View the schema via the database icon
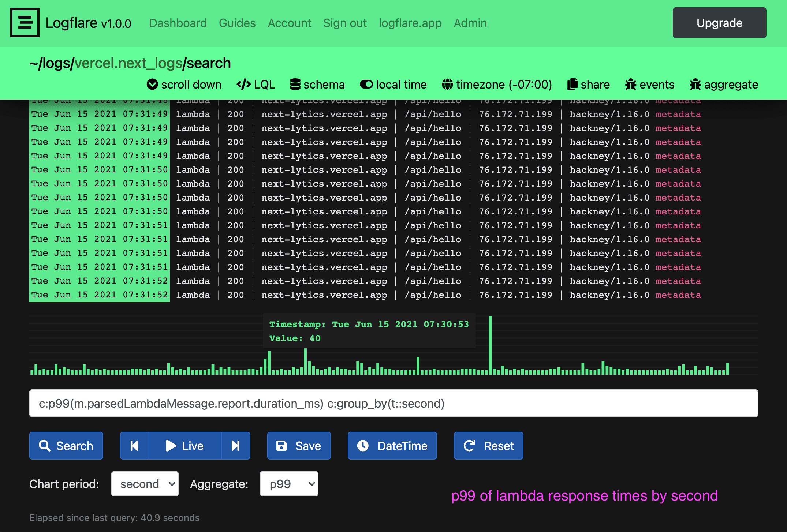This screenshot has height=532, width=787. [295, 84]
